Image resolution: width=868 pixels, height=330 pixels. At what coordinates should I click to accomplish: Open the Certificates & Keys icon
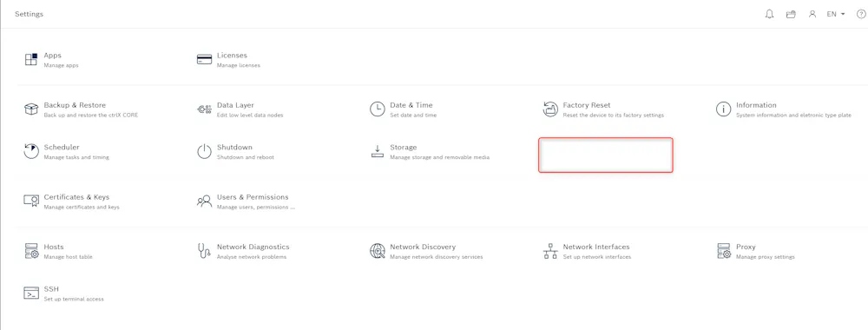tap(31, 201)
